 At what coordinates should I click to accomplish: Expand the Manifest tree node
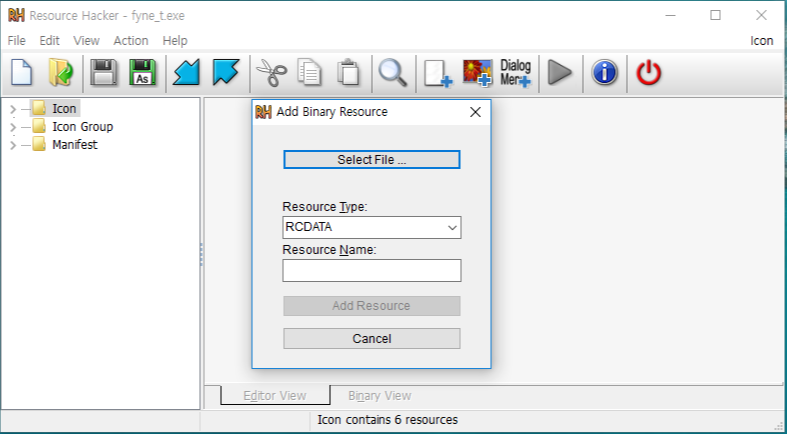pos(13,145)
